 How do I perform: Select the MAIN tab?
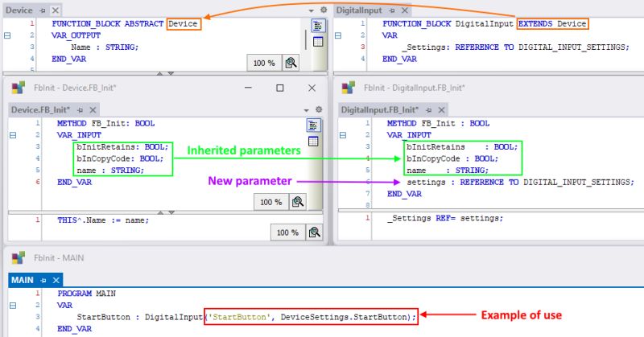(x=23, y=280)
